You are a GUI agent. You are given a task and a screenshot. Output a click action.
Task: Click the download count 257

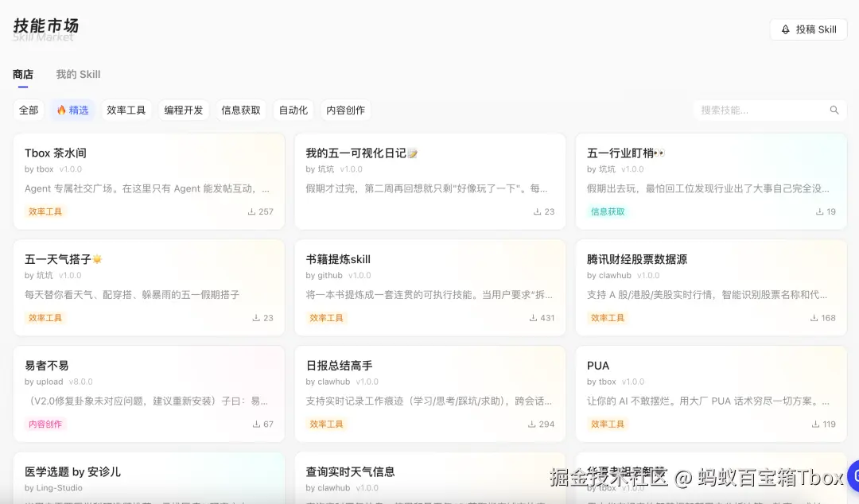pos(266,211)
